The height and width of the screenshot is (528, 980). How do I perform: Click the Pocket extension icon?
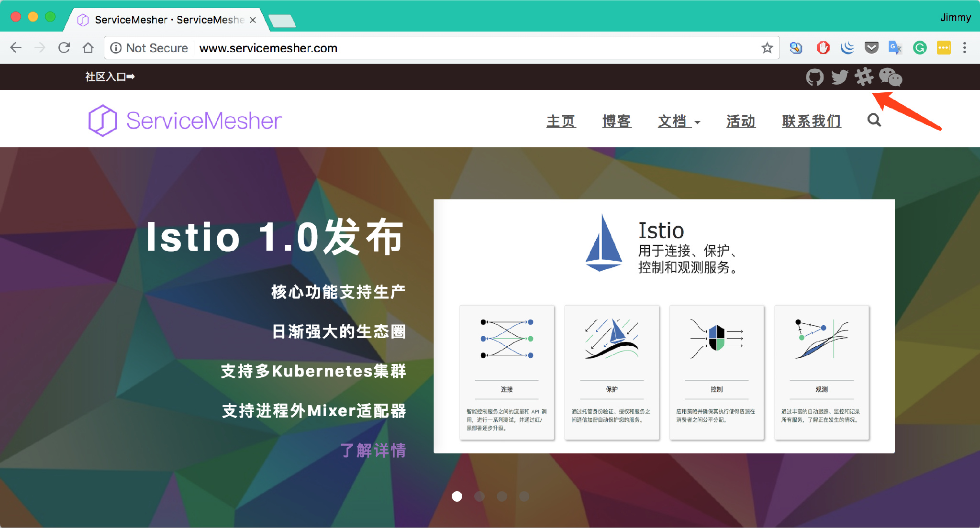click(871, 48)
